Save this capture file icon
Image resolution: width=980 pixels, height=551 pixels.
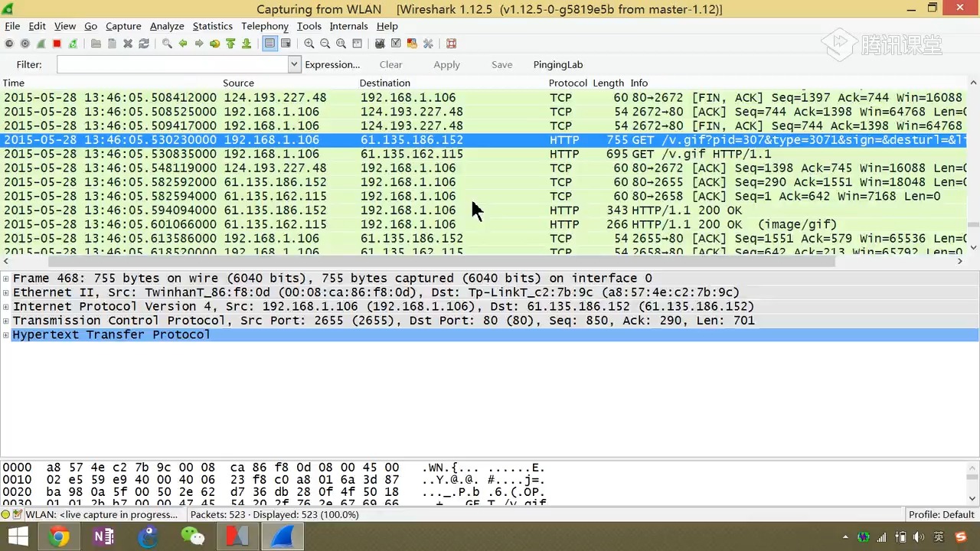[112, 44]
